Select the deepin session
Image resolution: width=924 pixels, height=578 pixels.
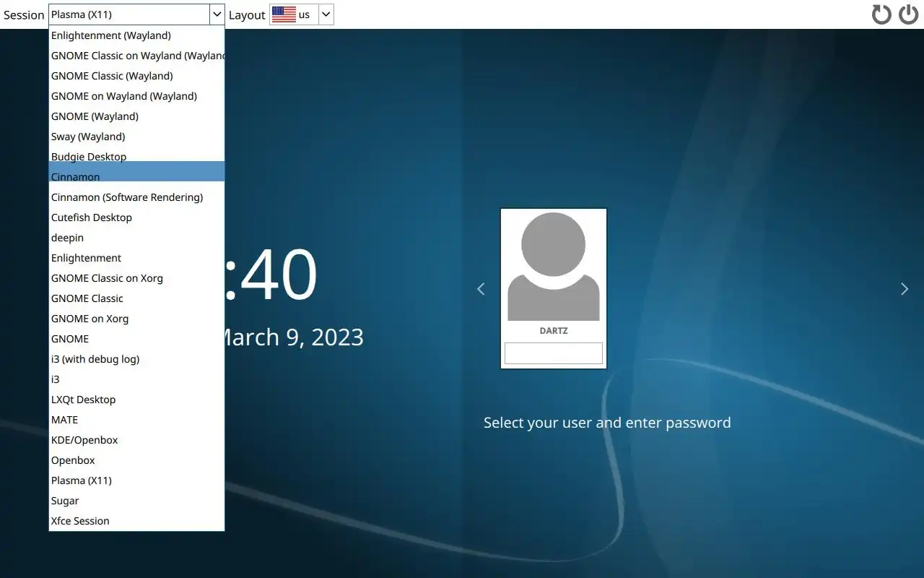point(136,238)
